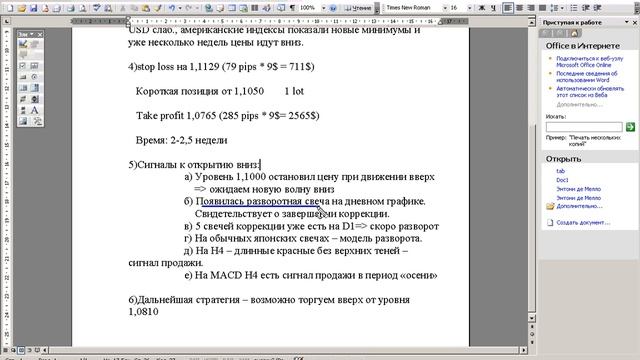
Task: Activate the Format Painter brush
Action: click(x=158, y=8)
